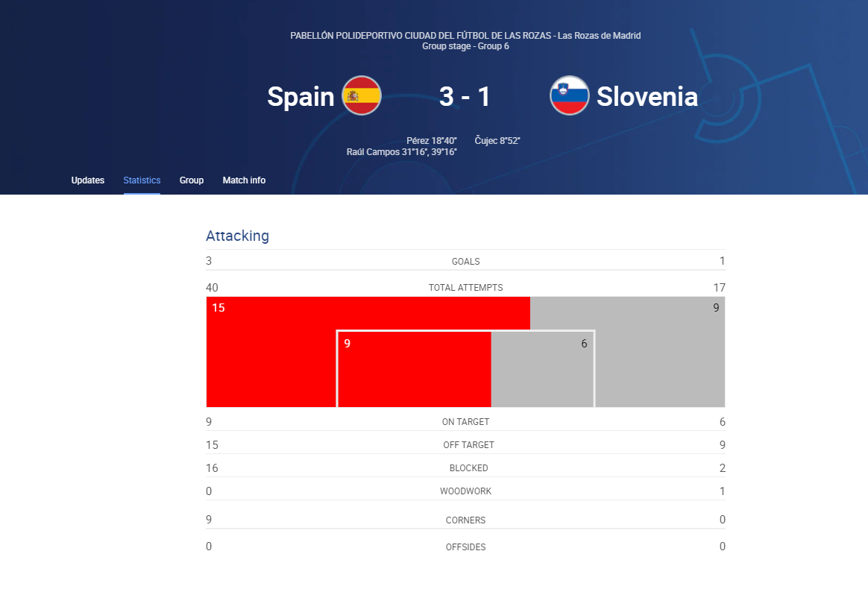Open the Match info tab
The height and width of the screenshot is (592, 868).
tap(244, 180)
